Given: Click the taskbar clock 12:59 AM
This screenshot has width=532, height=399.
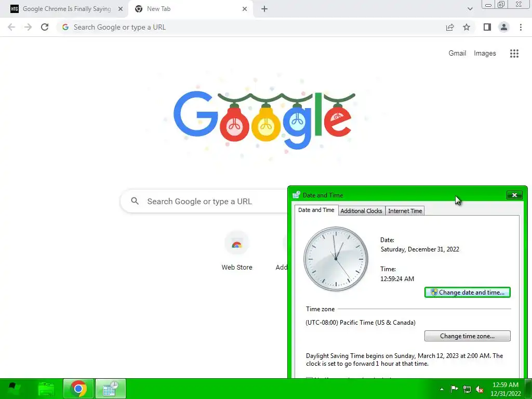Looking at the screenshot, I should 506,389.
